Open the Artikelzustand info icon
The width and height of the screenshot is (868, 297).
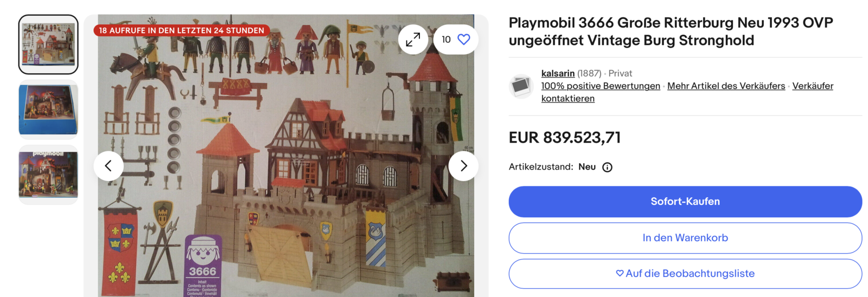click(607, 167)
